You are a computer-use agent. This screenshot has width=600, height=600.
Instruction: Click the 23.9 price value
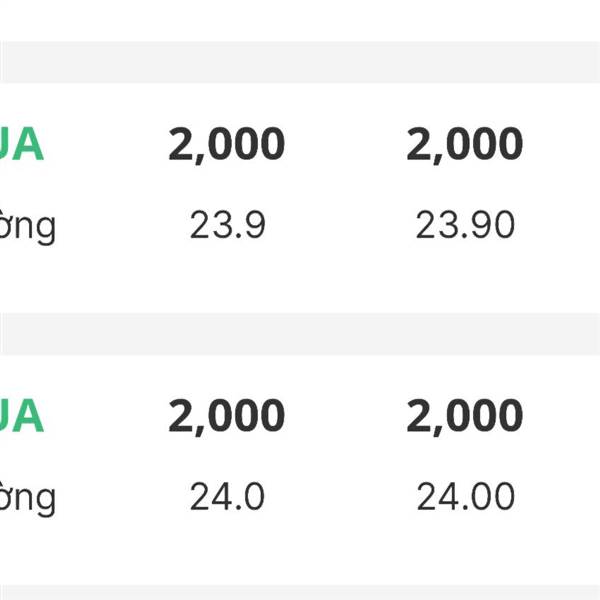tap(227, 226)
